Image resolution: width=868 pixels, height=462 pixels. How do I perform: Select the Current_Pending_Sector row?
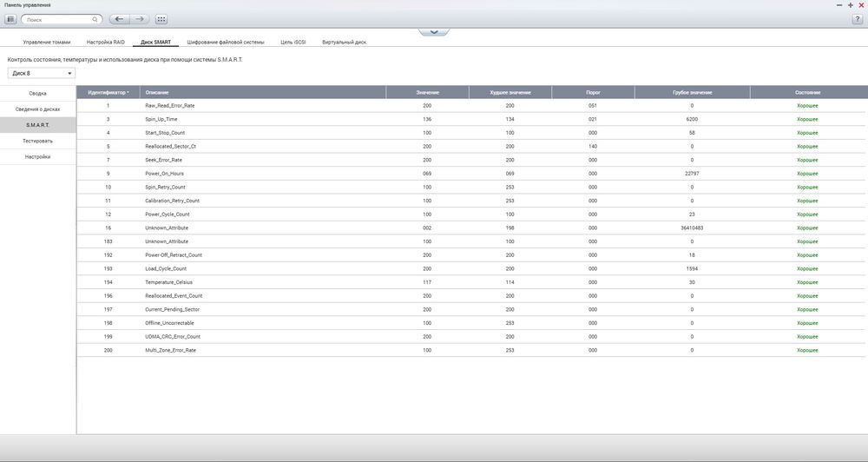(470, 309)
